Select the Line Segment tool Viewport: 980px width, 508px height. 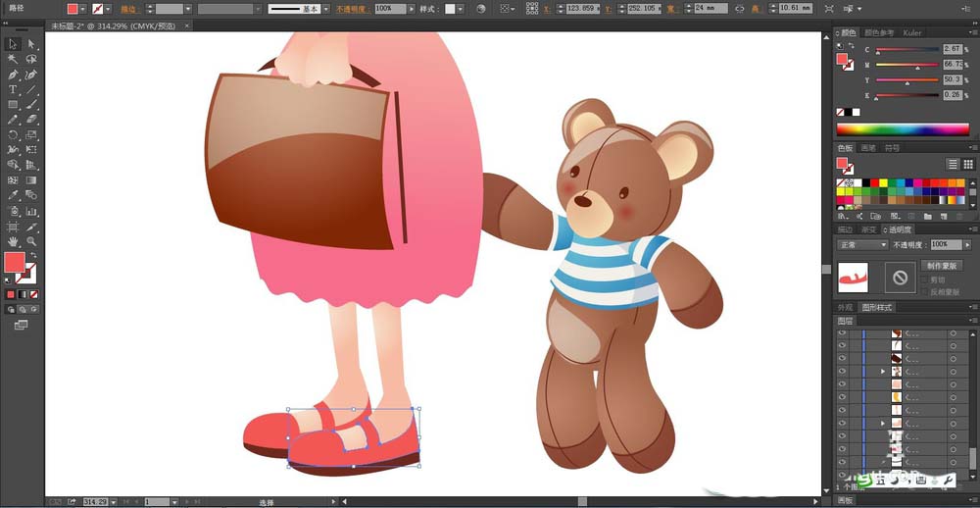pyautogui.click(x=31, y=89)
